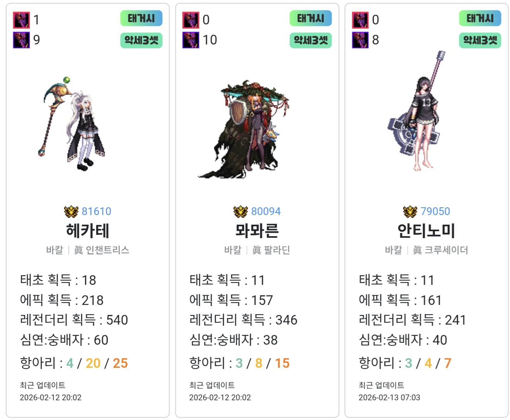510x420 pixels.
Task: Select the 악세3셋 badge on 뫄뫄른 card
Action: point(311,40)
